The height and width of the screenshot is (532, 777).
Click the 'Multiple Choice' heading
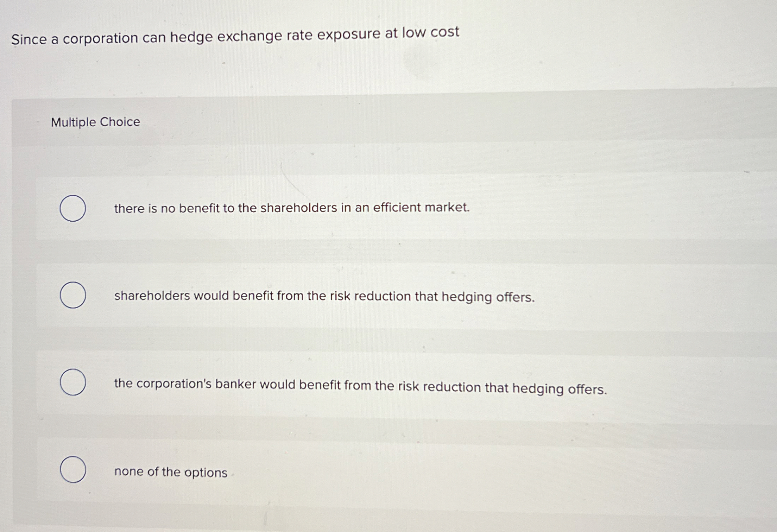[x=95, y=122]
